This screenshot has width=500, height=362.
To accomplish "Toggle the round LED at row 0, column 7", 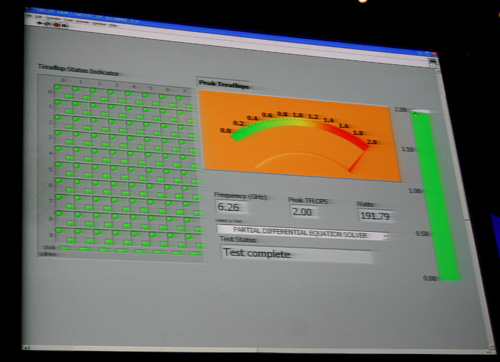I will pyautogui.click(x=179, y=98).
